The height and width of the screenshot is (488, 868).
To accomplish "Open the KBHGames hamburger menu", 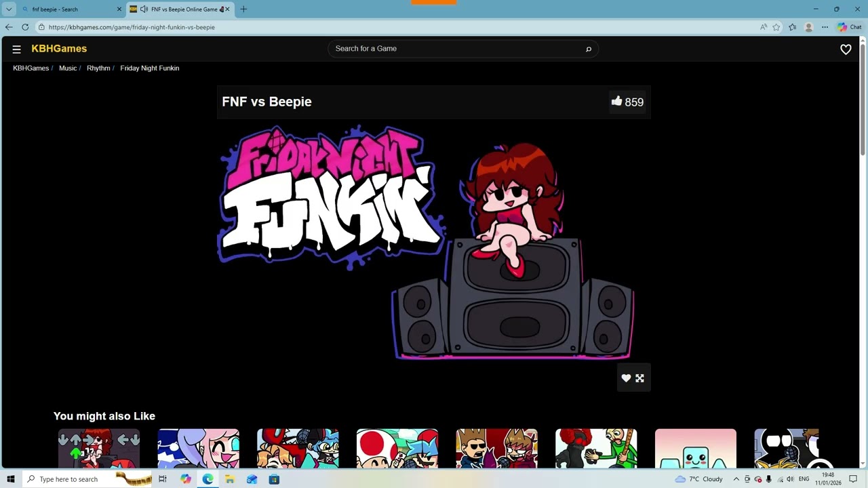I will point(16,49).
